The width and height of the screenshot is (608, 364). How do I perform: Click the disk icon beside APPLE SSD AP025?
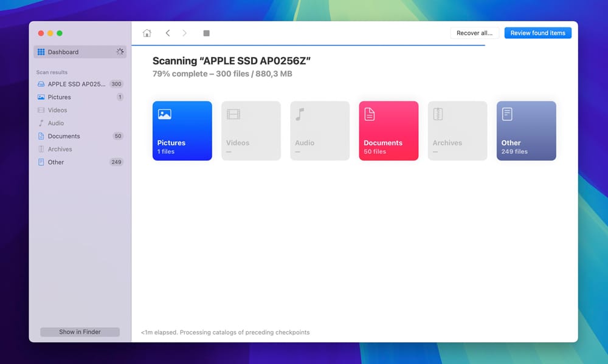(x=40, y=84)
